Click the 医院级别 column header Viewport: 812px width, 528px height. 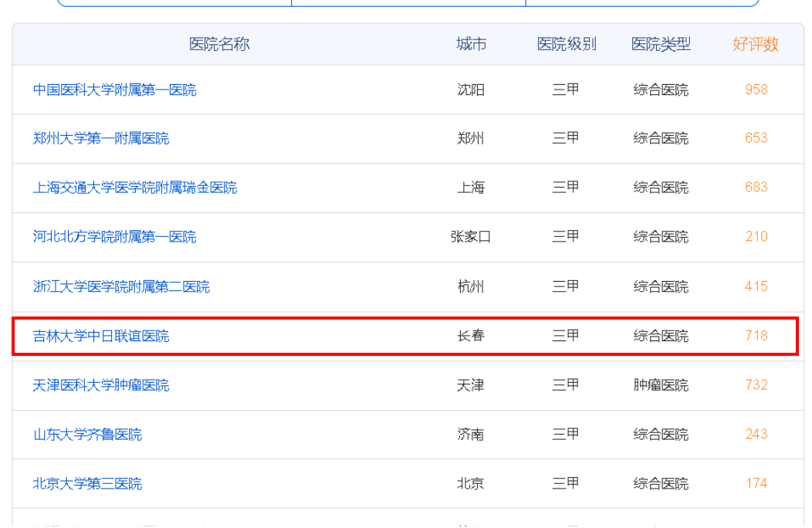point(567,44)
